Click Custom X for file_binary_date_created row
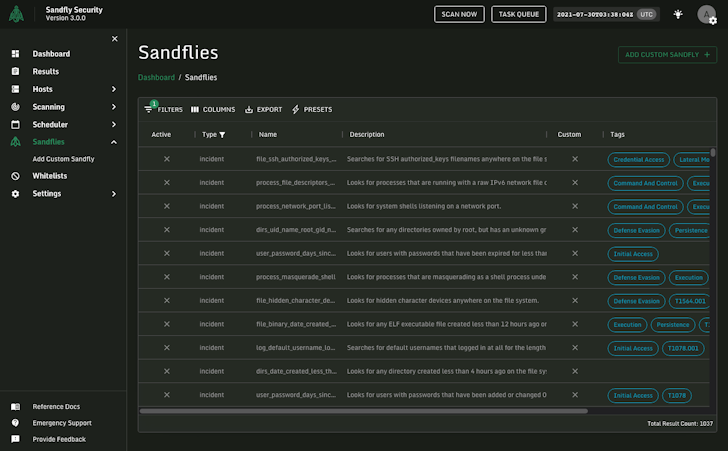The height and width of the screenshot is (451, 728). [575, 324]
